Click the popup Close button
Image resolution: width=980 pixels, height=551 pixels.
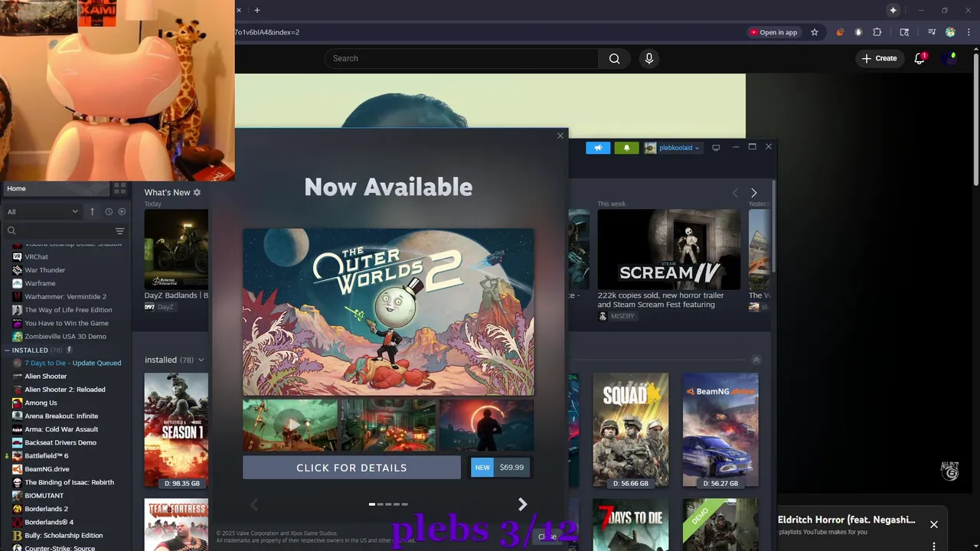point(547,536)
